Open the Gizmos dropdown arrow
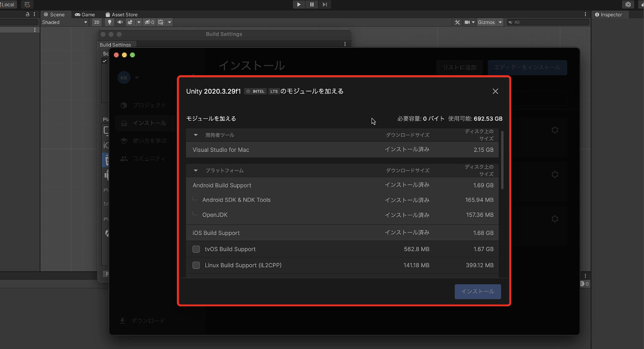Screen dimensions: 644x349 (x=500, y=22)
